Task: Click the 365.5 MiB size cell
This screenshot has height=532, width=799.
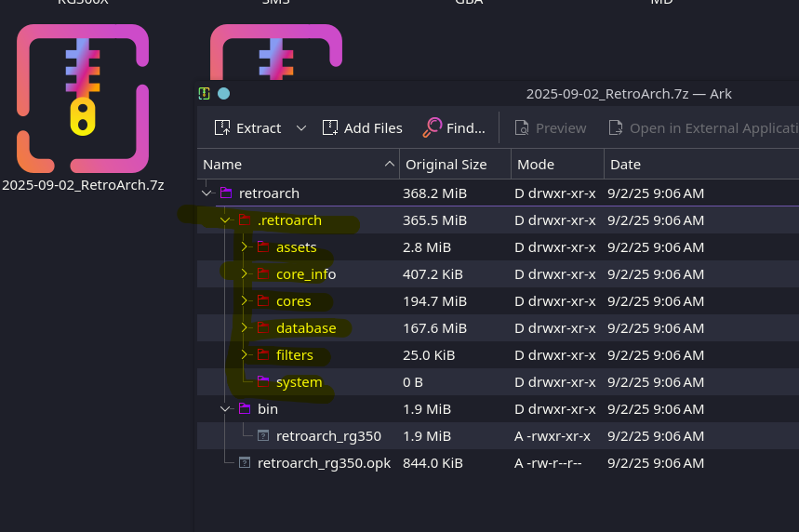Action: coord(434,220)
